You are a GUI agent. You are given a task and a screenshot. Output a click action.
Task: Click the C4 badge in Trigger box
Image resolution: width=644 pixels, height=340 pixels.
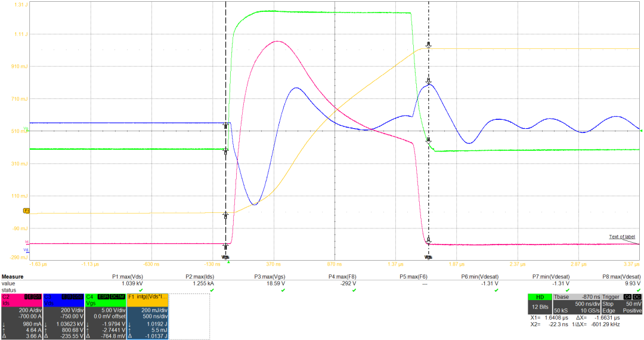click(x=627, y=296)
